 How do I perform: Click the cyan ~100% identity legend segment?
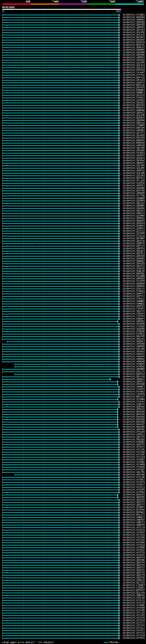[130, 4]
